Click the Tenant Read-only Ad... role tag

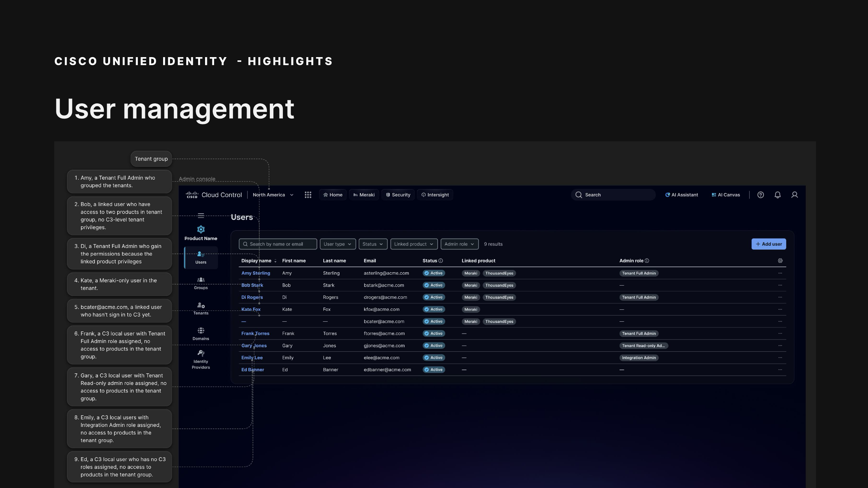tap(644, 346)
